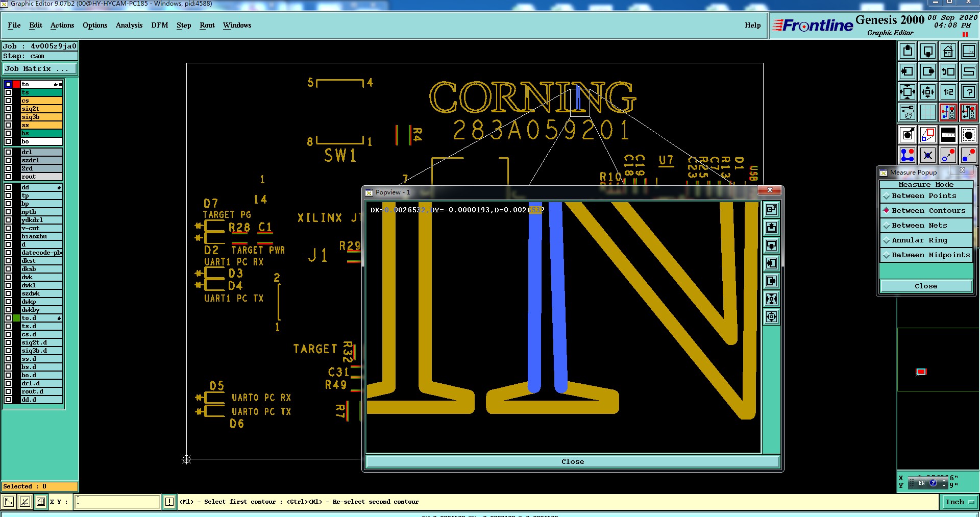The width and height of the screenshot is (980, 517).
Task: Click the zoom in arrows icon
Action: click(x=908, y=92)
